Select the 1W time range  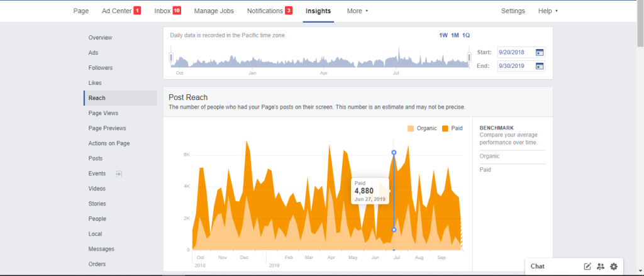[443, 35]
